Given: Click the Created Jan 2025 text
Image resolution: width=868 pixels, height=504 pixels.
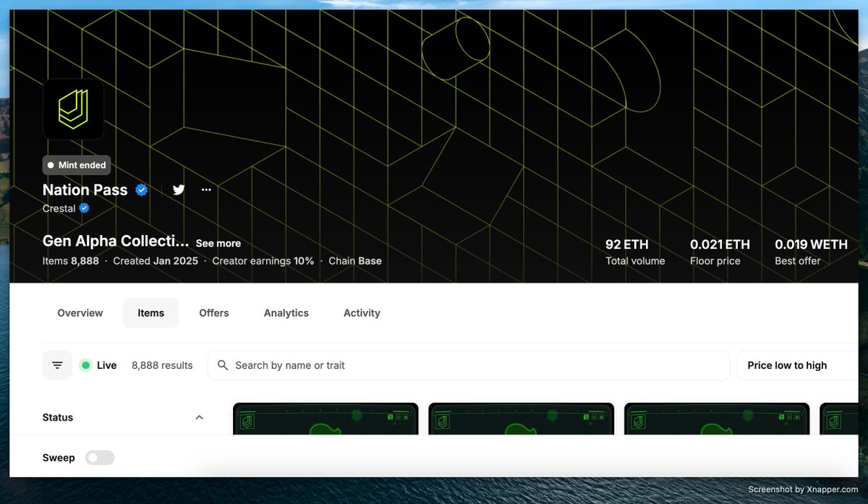Looking at the screenshot, I should 156,260.
